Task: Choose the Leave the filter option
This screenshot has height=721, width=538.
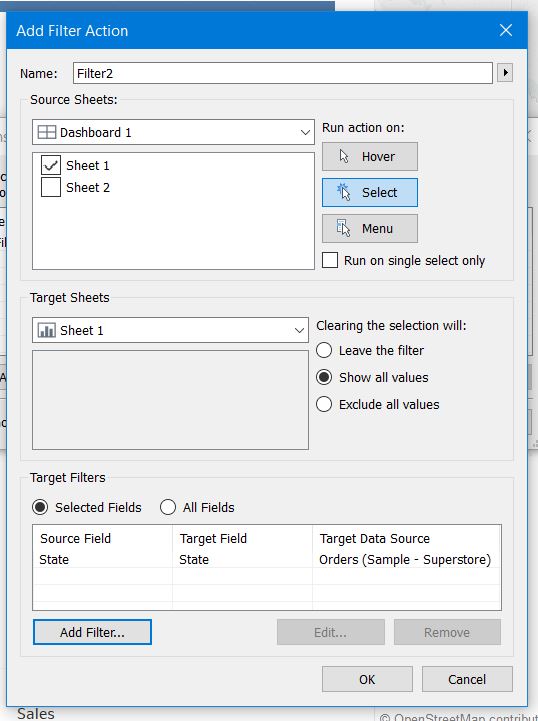Action: pyautogui.click(x=324, y=350)
